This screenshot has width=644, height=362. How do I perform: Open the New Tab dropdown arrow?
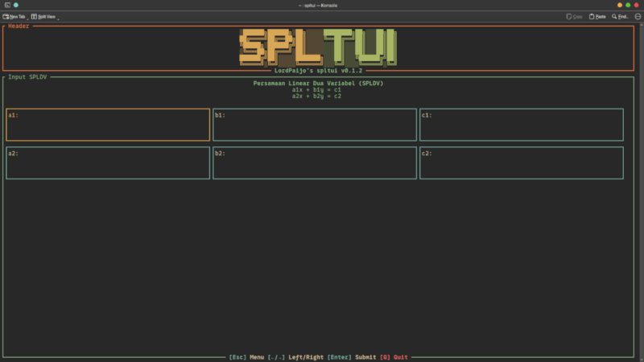[27, 18]
